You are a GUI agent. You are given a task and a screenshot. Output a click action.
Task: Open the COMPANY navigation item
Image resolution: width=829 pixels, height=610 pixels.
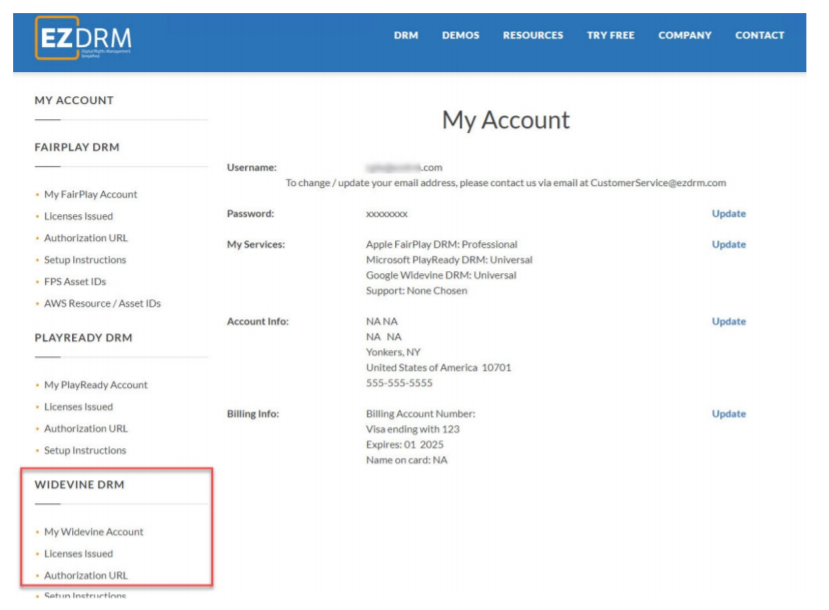coord(685,35)
